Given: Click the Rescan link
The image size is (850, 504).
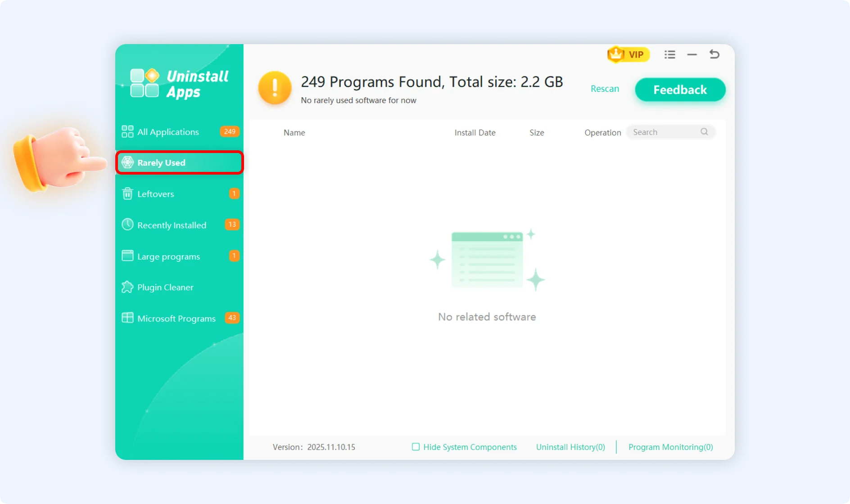Looking at the screenshot, I should click(x=605, y=89).
